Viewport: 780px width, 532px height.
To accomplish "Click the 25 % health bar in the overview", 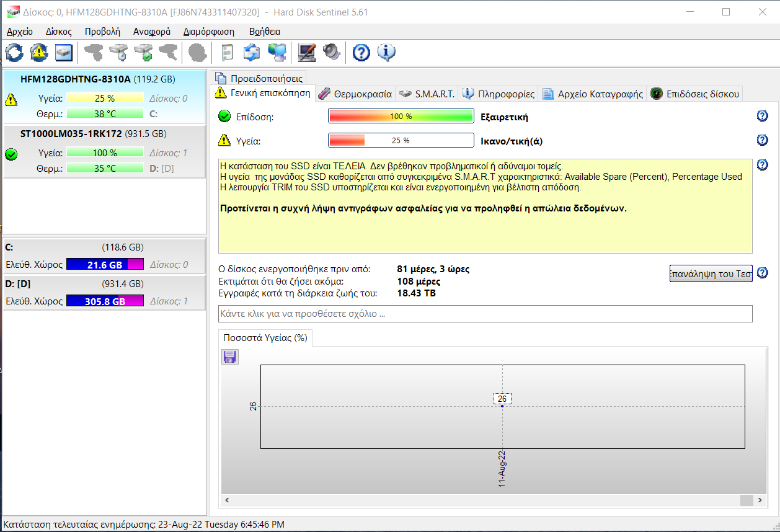I will 401,141.
